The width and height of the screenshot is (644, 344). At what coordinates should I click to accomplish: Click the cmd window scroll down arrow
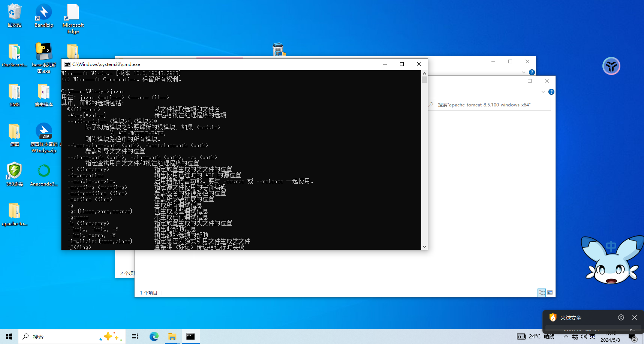(424, 247)
